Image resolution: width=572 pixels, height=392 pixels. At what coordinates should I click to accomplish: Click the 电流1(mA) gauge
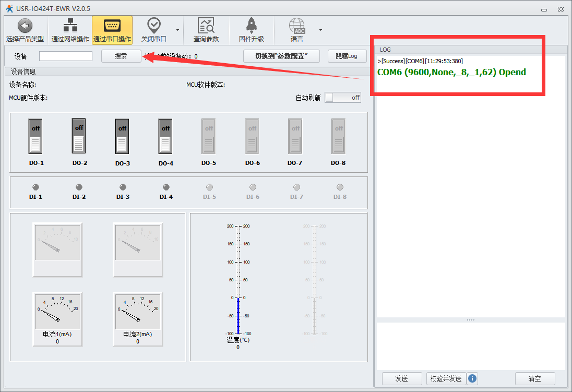(x=57, y=319)
